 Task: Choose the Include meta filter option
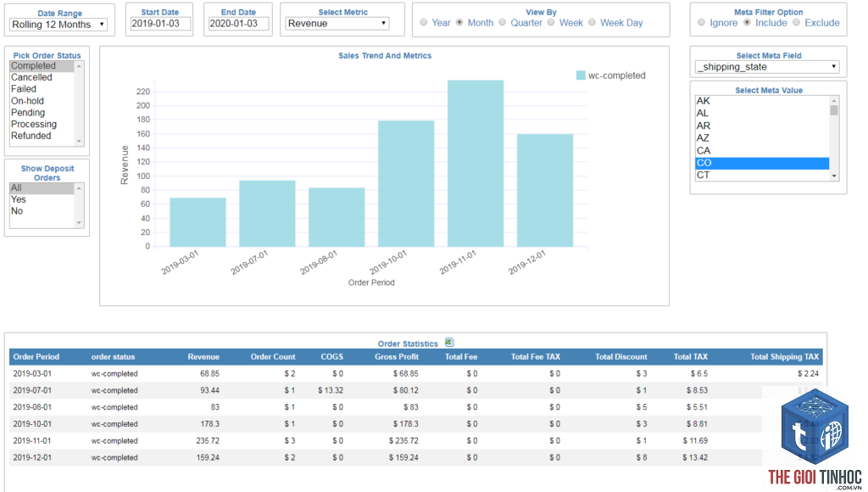click(x=747, y=23)
